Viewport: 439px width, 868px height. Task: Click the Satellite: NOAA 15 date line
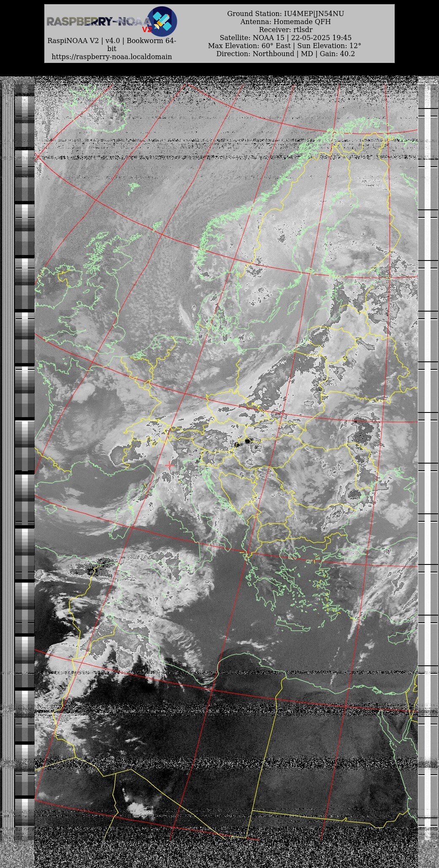pyautogui.click(x=285, y=38)
